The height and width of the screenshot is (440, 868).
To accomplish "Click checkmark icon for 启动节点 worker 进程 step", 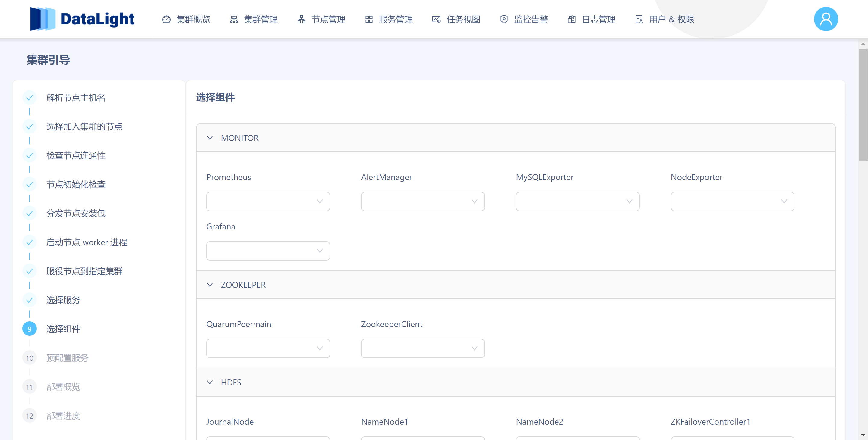I will [x=29, y=242].
